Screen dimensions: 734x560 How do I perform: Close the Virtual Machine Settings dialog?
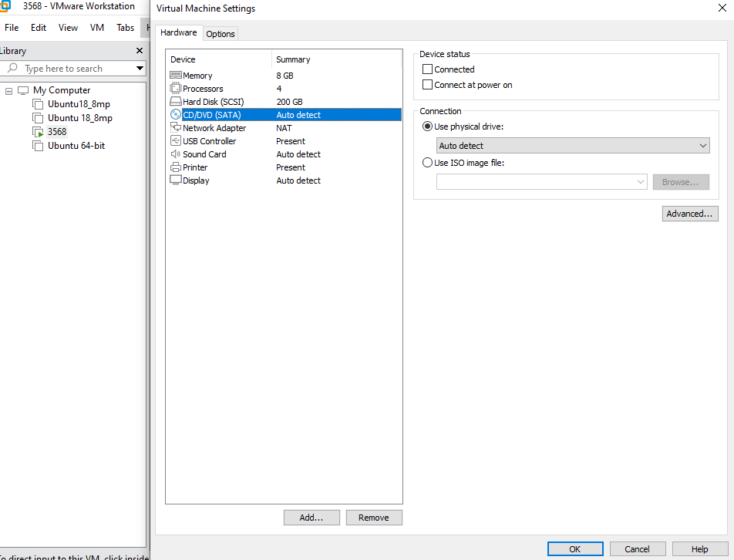click(x=722, y=8)
